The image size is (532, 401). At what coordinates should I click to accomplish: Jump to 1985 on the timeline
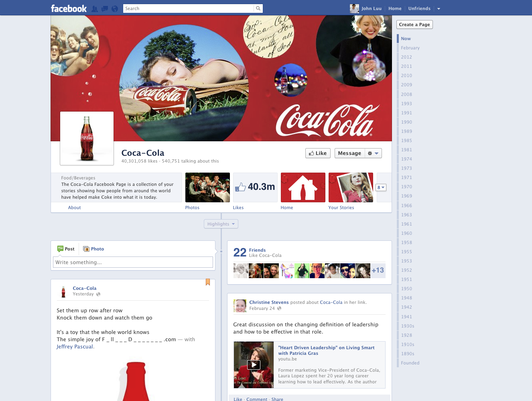point(406,140)
